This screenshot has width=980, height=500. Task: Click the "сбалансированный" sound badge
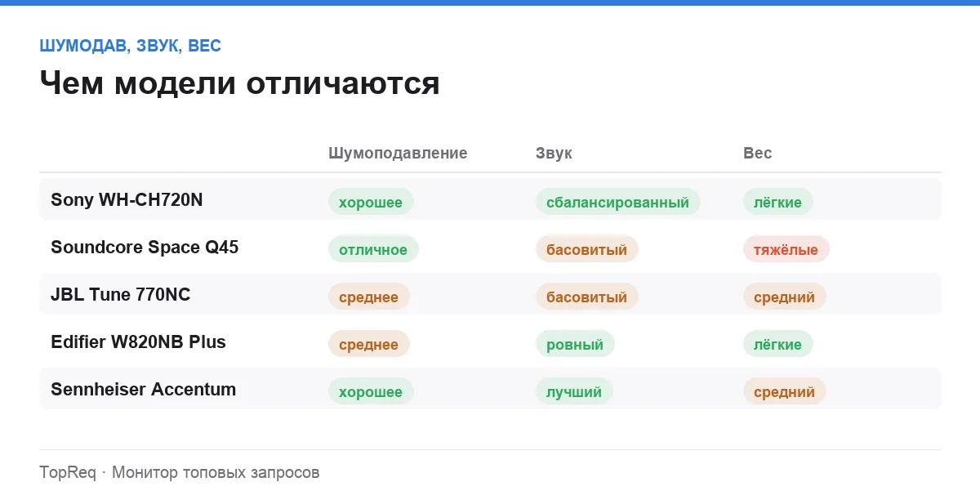(x=617, y=202)
